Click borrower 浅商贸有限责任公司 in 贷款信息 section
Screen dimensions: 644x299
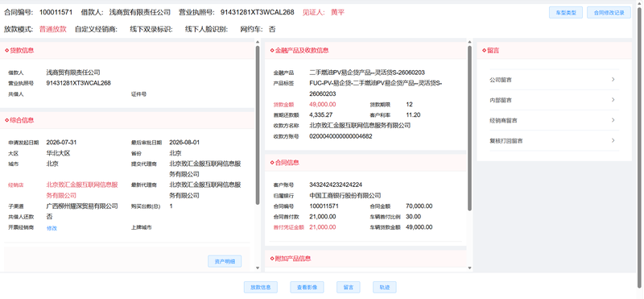(73, 73)
